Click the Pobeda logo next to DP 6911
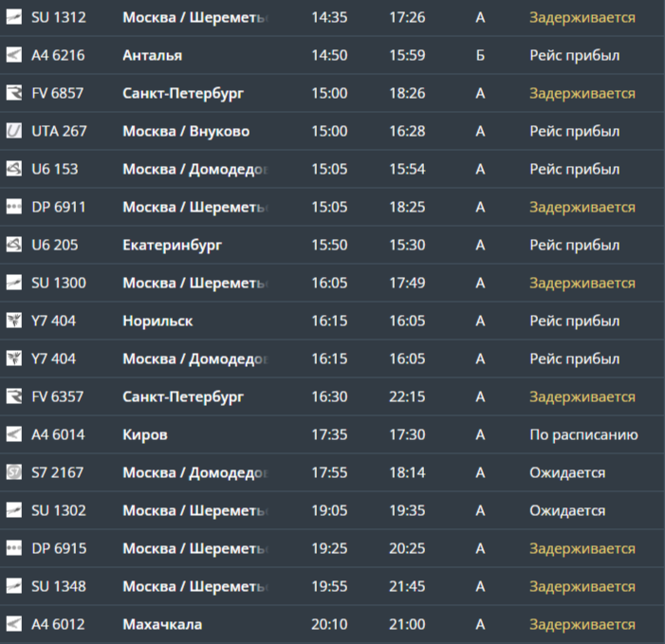 (14, 207)
